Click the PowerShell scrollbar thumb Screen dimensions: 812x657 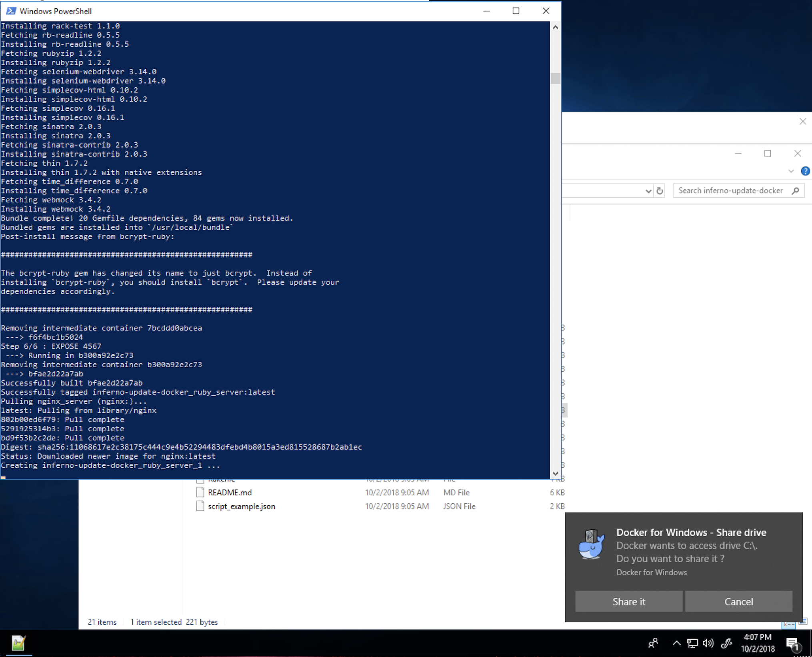click(555, 78)
